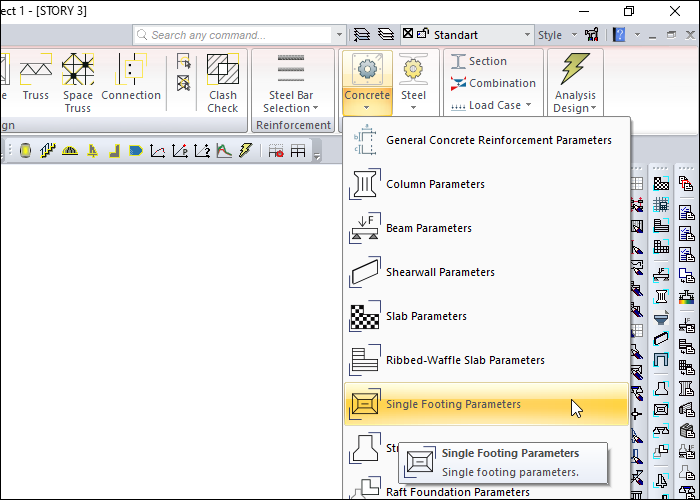Click the first layer stack icon beside search
The width and height of the screenshot is (700, 500).
click(x=362, y=34)
